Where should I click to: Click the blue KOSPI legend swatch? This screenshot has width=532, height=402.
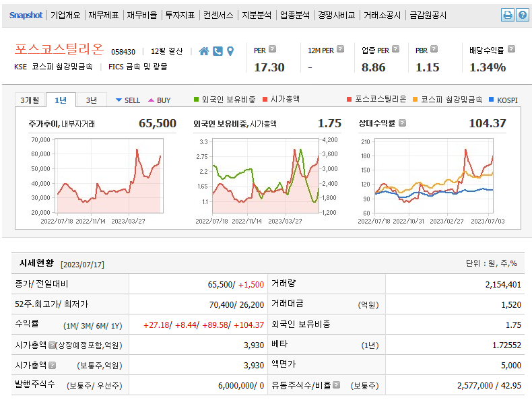491,100
